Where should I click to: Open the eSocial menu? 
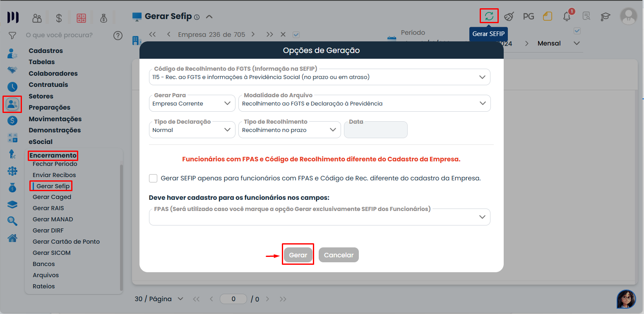pos(41,142)
